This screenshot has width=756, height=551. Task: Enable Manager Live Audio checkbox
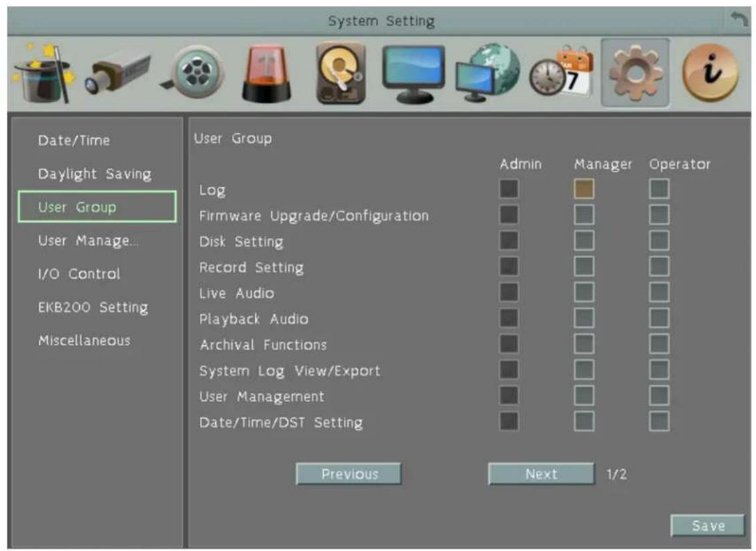(584, 292)
